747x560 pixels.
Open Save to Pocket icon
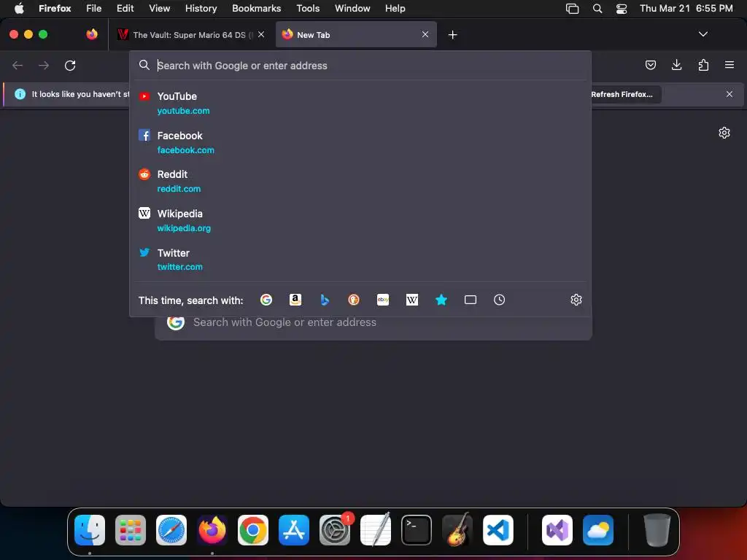pos(650,65)
